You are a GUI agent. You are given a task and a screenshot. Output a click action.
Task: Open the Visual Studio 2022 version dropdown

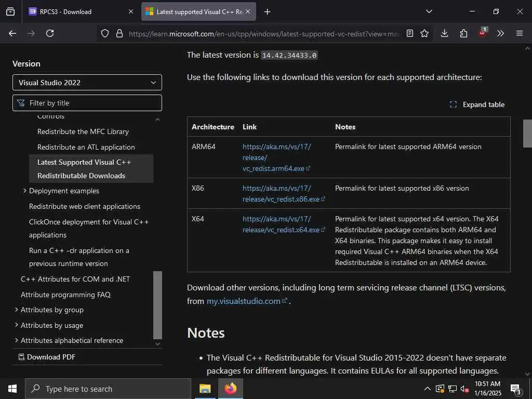coord(87,83)
